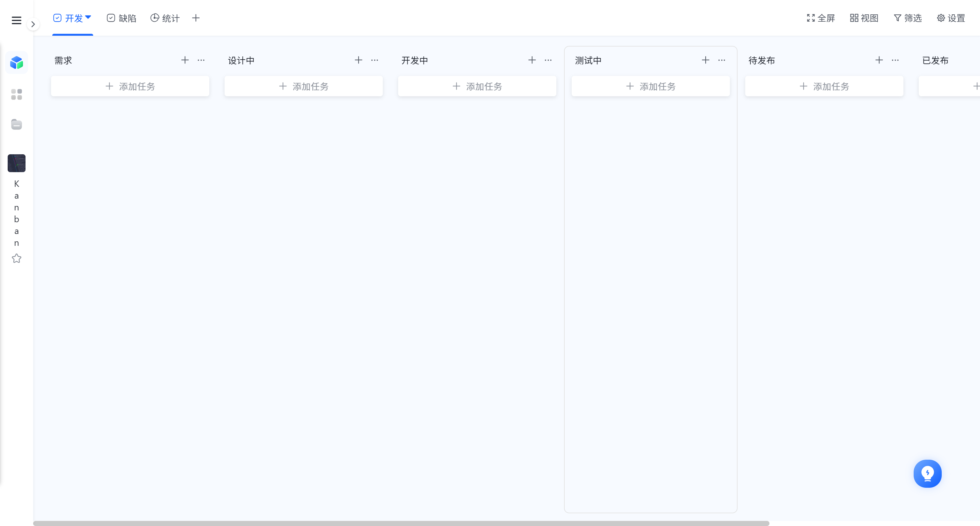Open the folder icon in sidebar
The width and height of the screenshot is (980, 526).
tap(16, 124)
